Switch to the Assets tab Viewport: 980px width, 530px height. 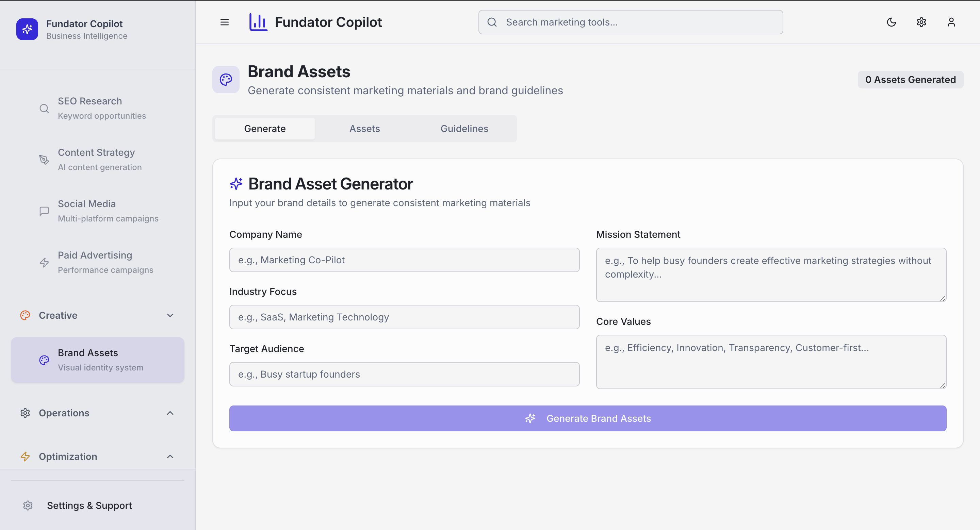(x=364, y=129)
